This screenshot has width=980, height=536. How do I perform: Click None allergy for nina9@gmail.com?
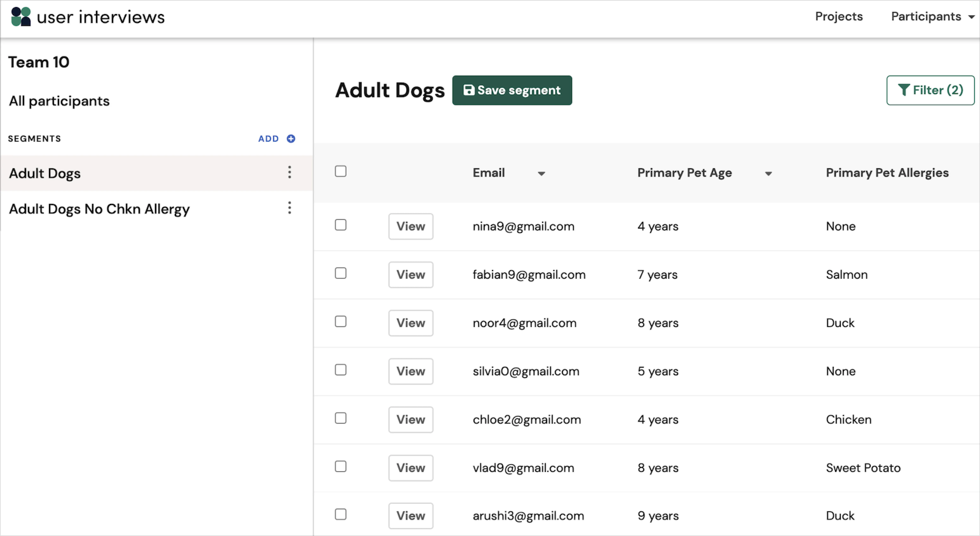point(841,227)
